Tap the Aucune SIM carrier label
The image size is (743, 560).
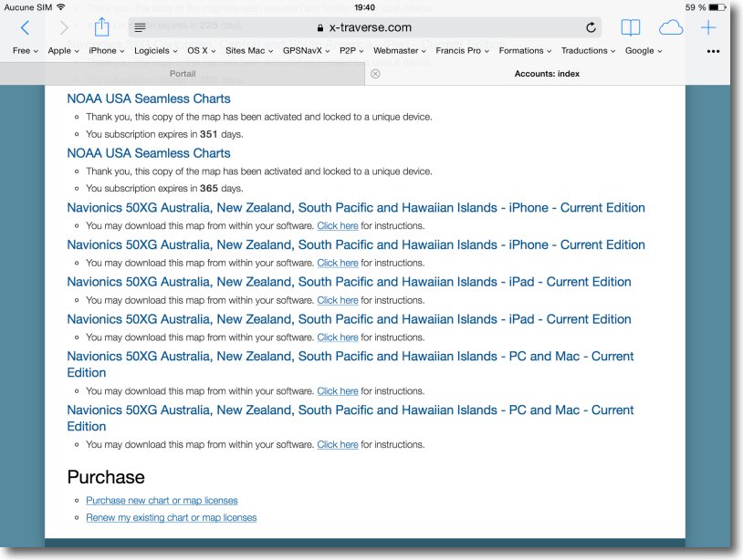28,7
